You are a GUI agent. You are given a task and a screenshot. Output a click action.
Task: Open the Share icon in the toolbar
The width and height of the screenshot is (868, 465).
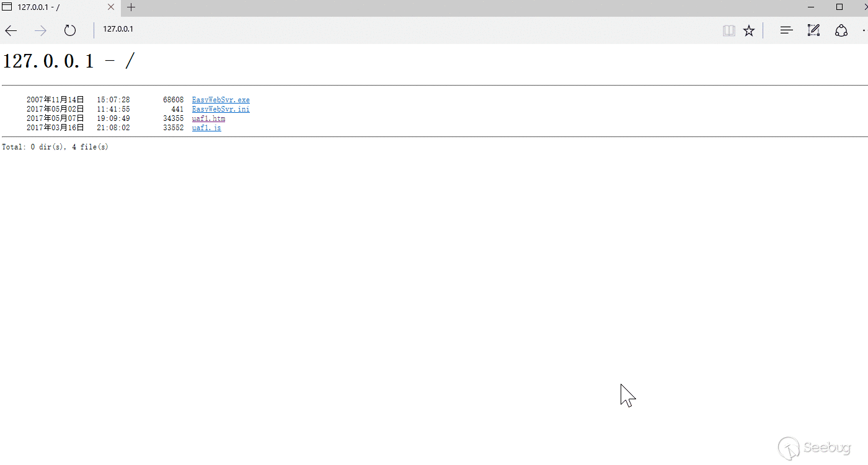pyautogui.click(x=841, y=30)
